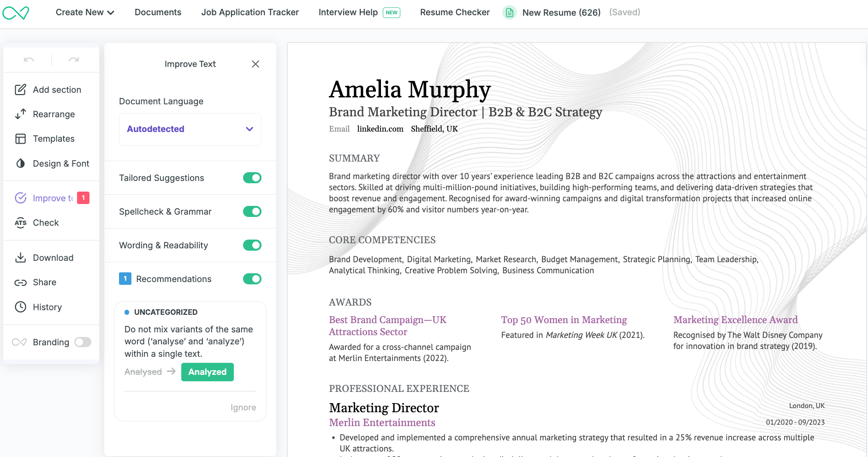Image resolution: width=868 pixels, height=457 pixels.
Task: Click Ignore on the spelling recommendation
Action: click(x=243, y=408)
